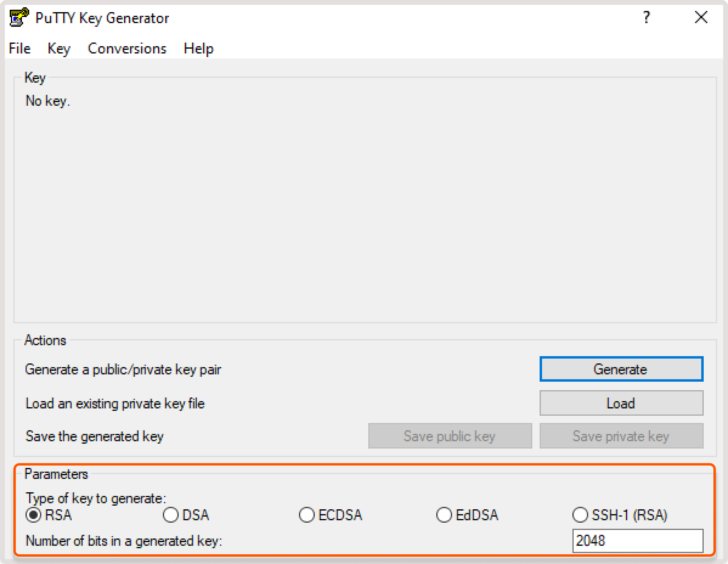Open the File menu

tap(19, 48)
